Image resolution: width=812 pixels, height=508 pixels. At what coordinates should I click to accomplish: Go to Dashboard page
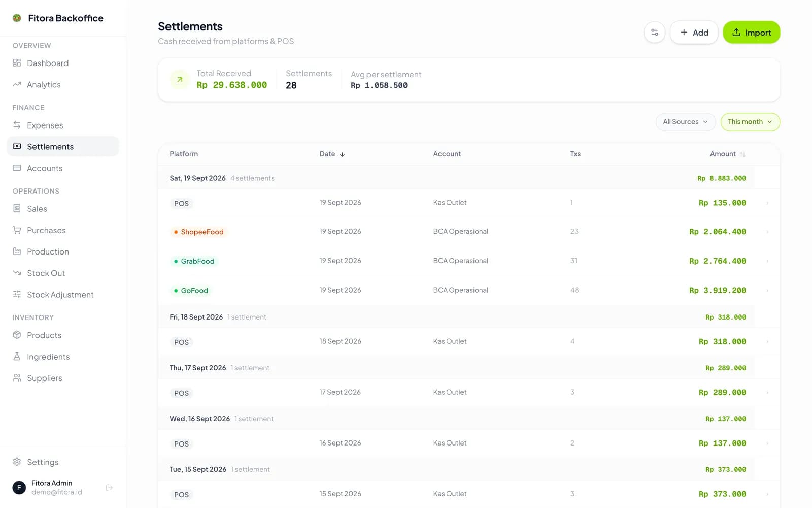tap(63, 63)
